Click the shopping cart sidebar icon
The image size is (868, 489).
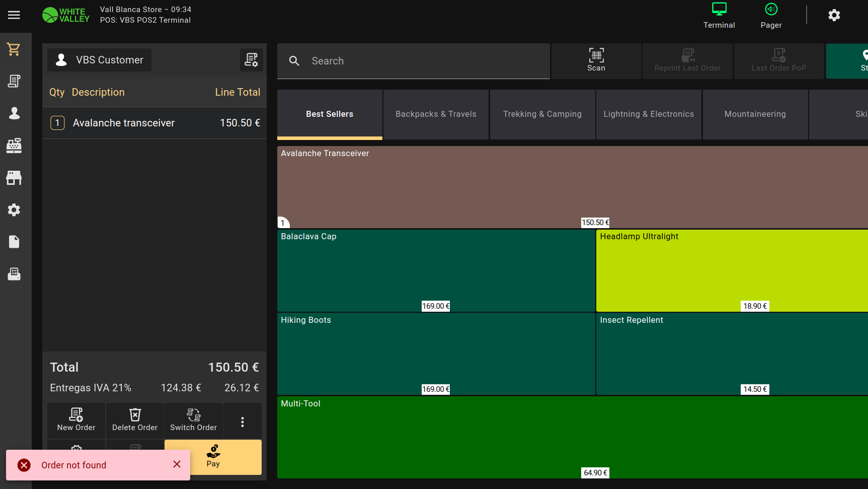(14, 49)
